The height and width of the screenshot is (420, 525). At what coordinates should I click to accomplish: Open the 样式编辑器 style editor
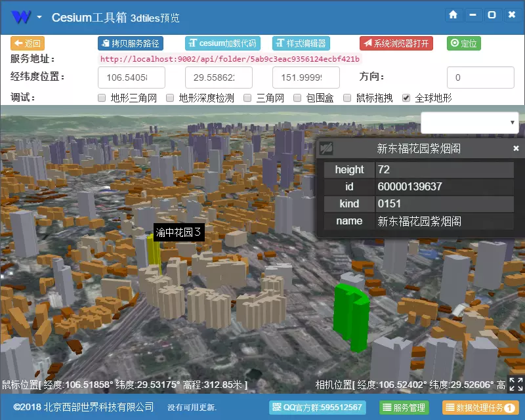pos(301,43)
